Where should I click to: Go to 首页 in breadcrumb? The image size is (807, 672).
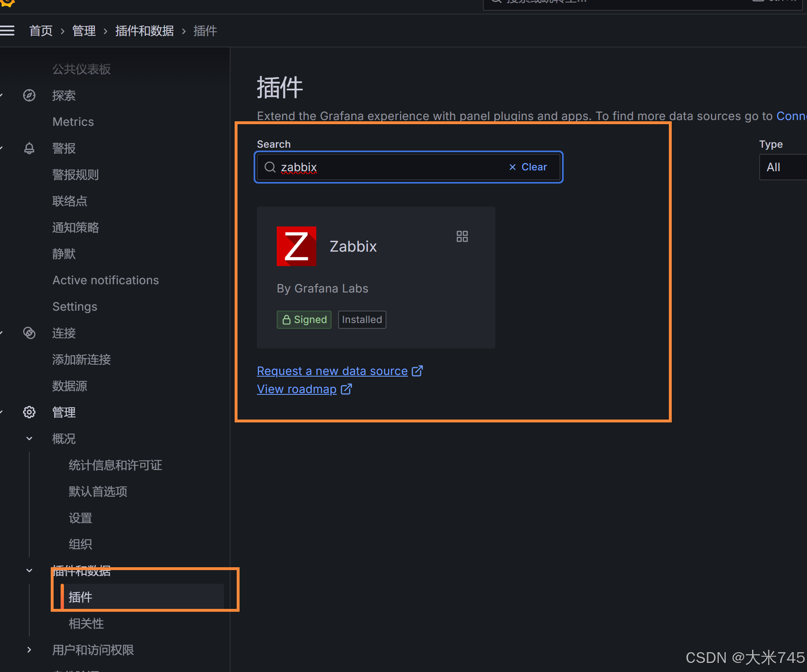41,31
